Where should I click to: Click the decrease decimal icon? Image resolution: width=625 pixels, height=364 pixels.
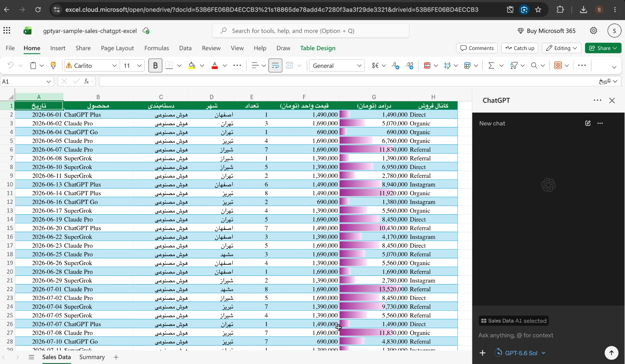tap(396, 66)
